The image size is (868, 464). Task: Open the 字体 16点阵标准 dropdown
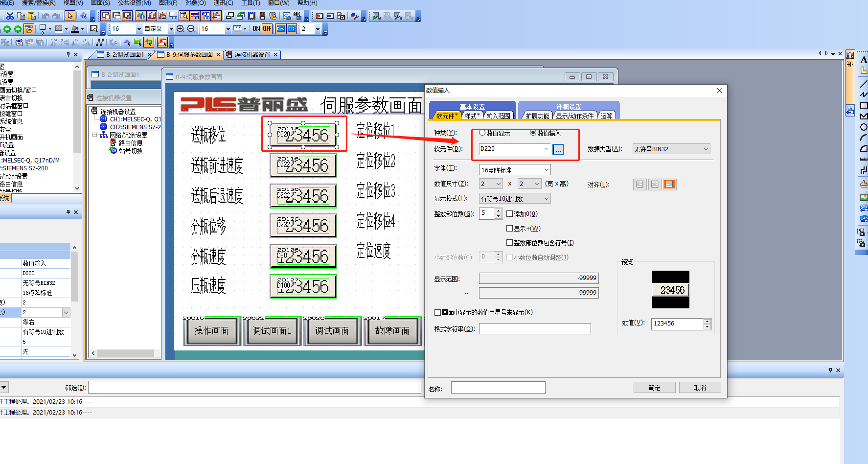click(515, 170)
